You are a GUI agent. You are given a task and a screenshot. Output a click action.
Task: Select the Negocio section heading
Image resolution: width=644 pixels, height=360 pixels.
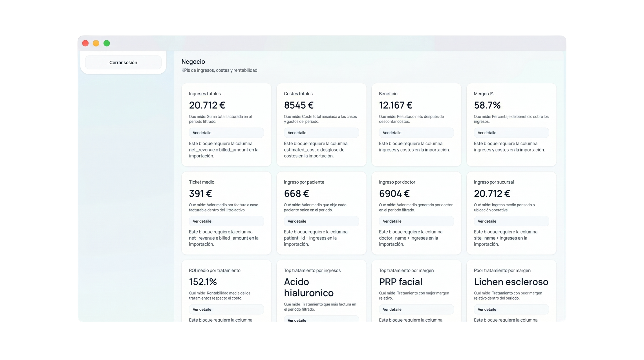[193, 62]
